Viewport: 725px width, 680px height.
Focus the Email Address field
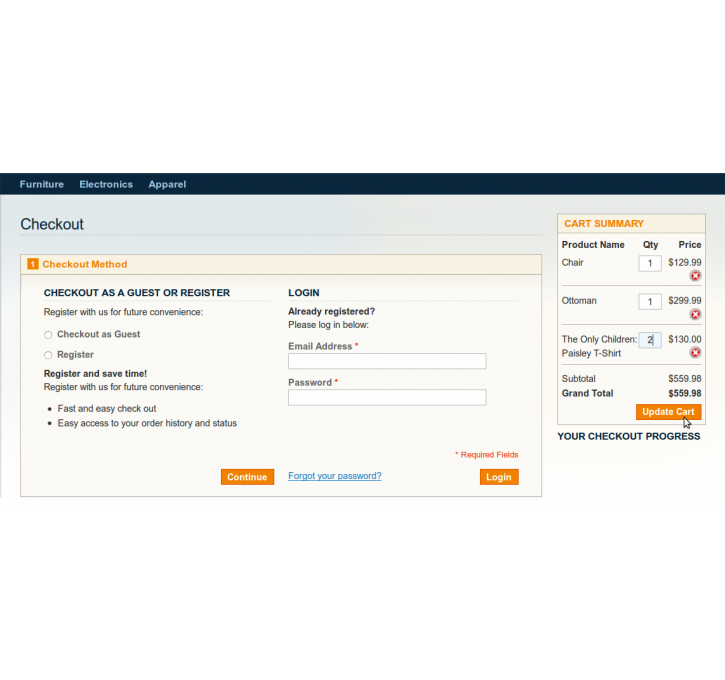coord(387,361)
